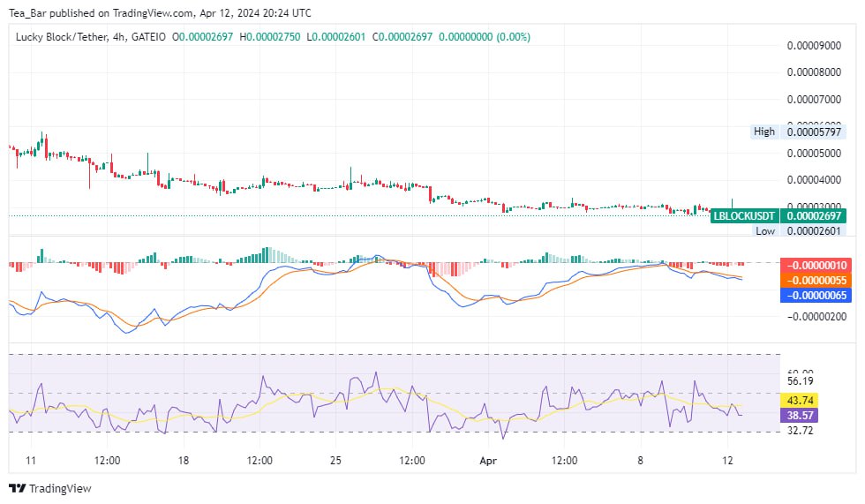The width and height of the screenshot is (865, 504).
Task: Click the Low 0.00002601 price marker
Action: click(800, 231)
